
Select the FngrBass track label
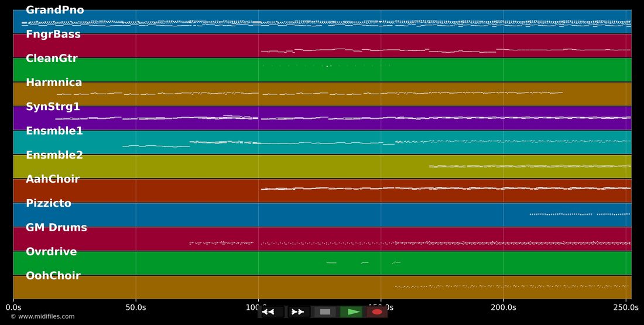coord(53,34)
